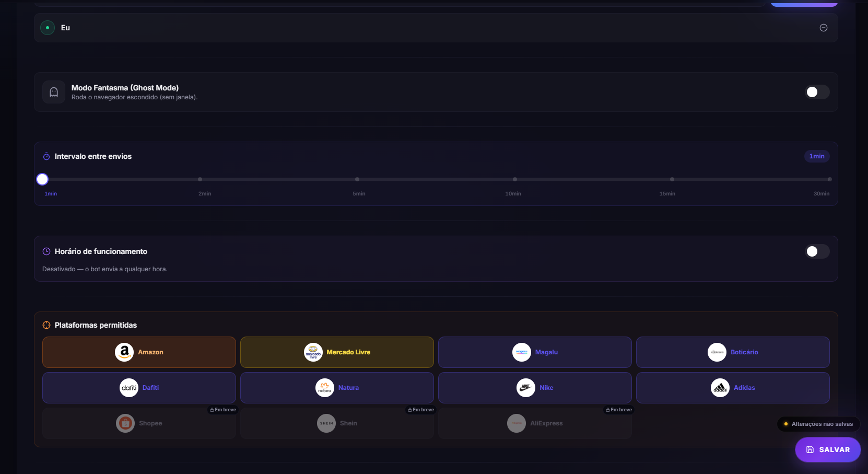
Task: Turn on the Horário de funcionamento toggle
Action: [817, 251]
